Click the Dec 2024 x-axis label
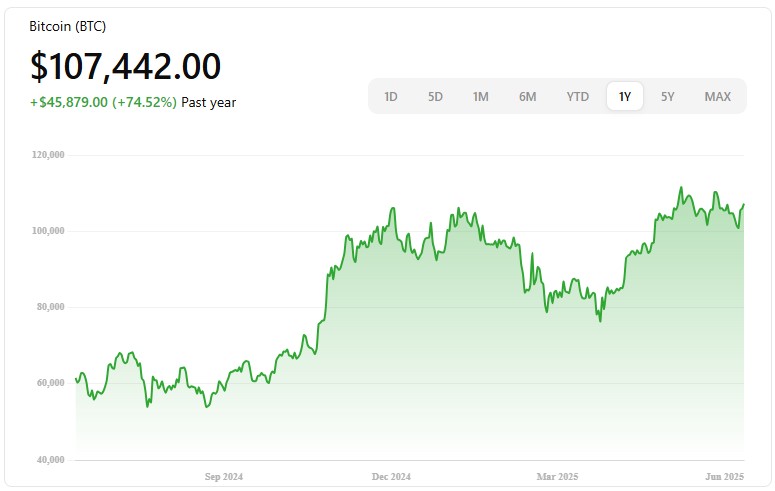Viewport: 775px width, 491px height. pos(391,476)
